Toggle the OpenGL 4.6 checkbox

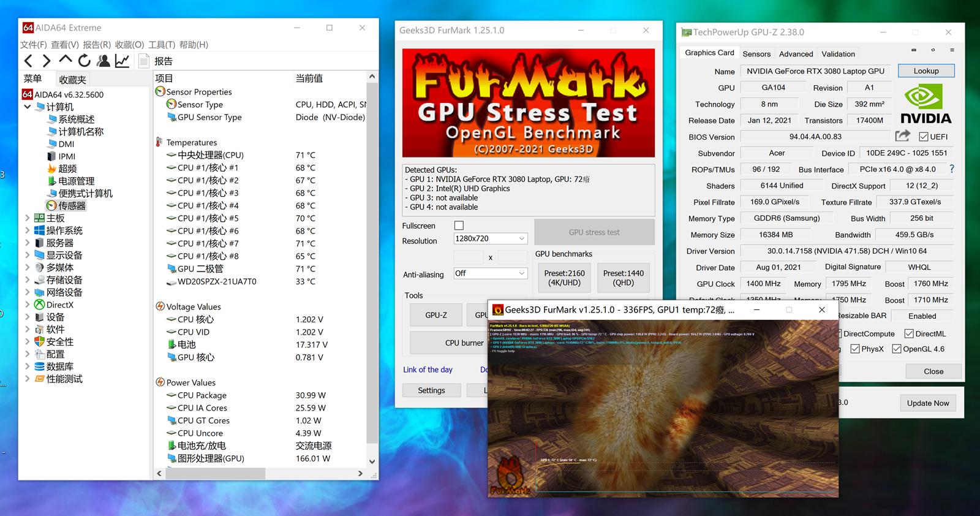[897, 349]
